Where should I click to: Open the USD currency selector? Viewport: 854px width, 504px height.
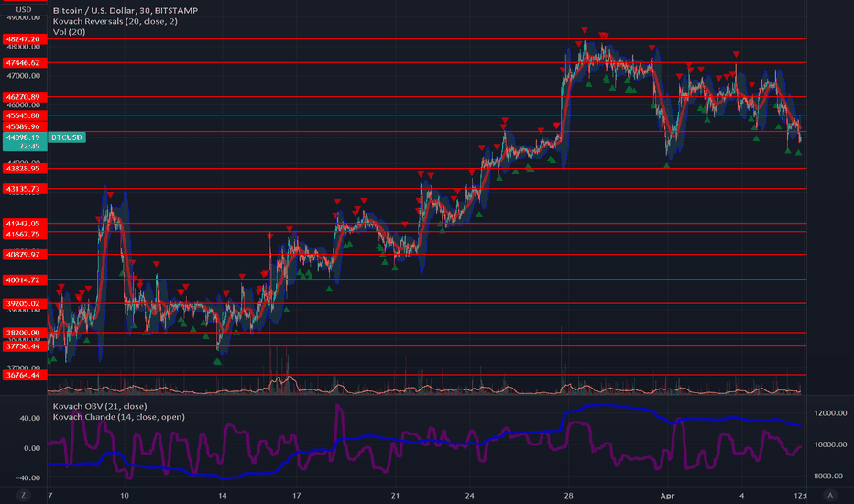24,9
